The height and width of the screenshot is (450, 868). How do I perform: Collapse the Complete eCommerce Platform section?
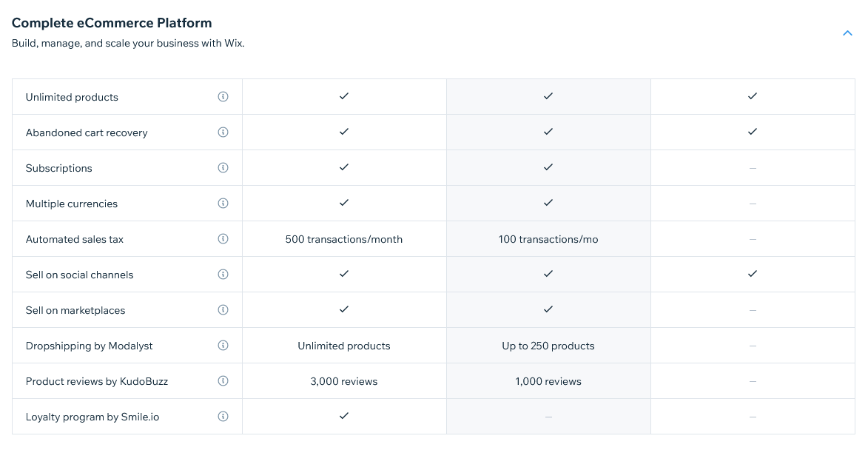tap(847, 33)
